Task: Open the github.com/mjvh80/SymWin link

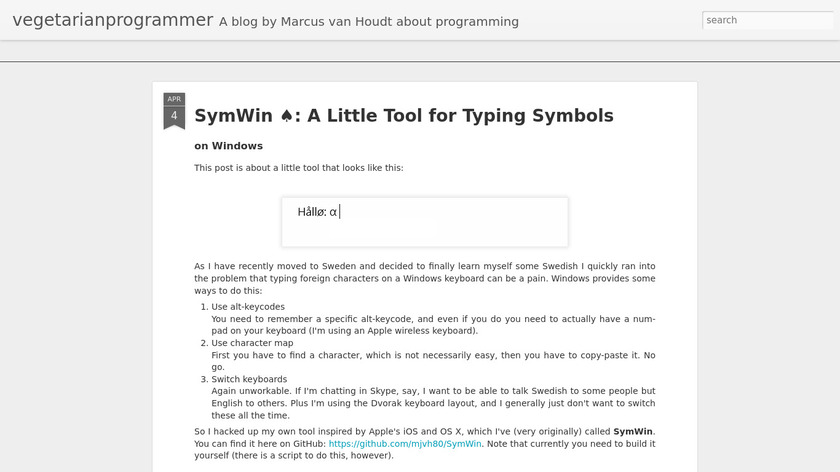Action: click(405, 442)
